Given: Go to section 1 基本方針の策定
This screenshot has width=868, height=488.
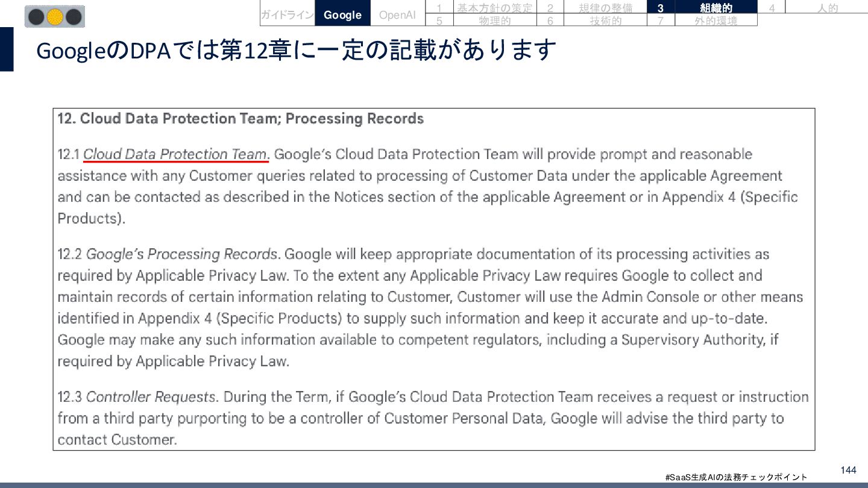Looking at the screenshot, I should [x=494, y=8].
